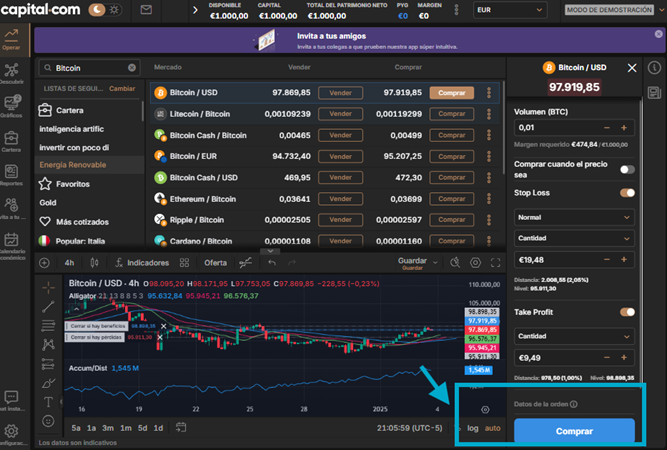Open the date range calendar icon

[x=181, y=427]
